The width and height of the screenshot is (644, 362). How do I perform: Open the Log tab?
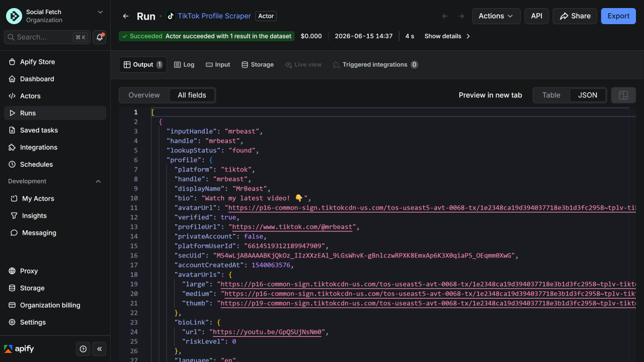pyautogui.click(x=184, y=65)
